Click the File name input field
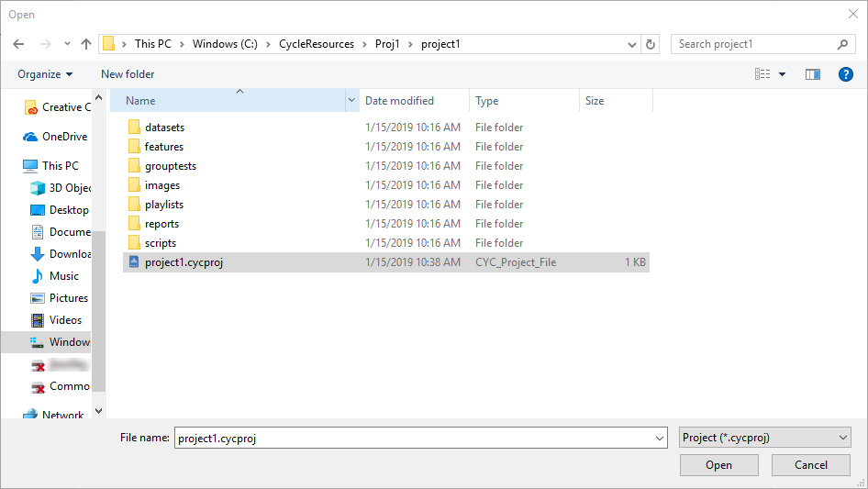Image resolution: width=868 pixels, height=489 pixels. pyautogui.click(x=421, y=438)
